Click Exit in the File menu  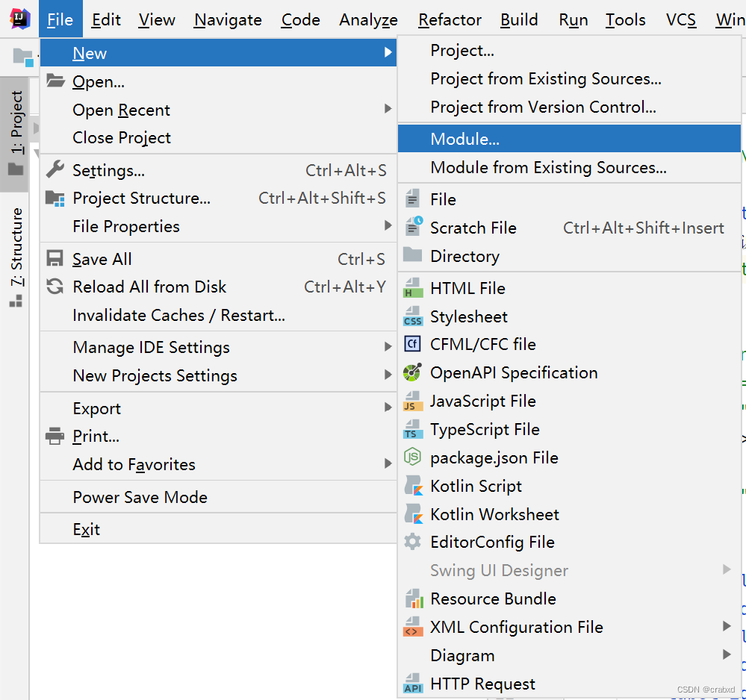(218, 529)
